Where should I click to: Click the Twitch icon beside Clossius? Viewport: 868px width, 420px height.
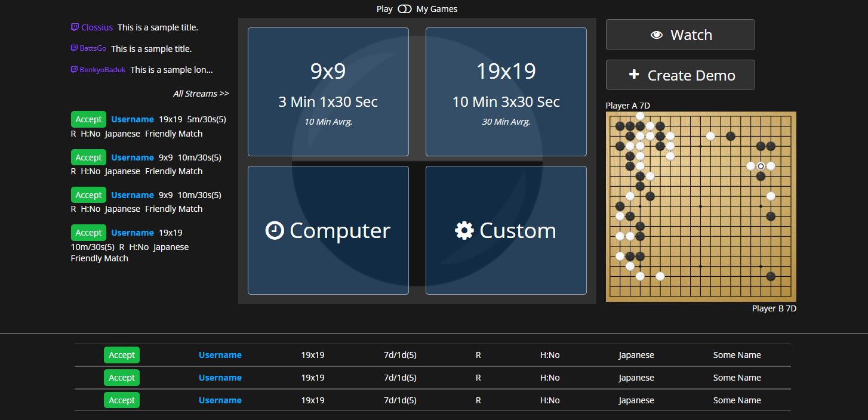pyautogui.click(x=75, y=27)
